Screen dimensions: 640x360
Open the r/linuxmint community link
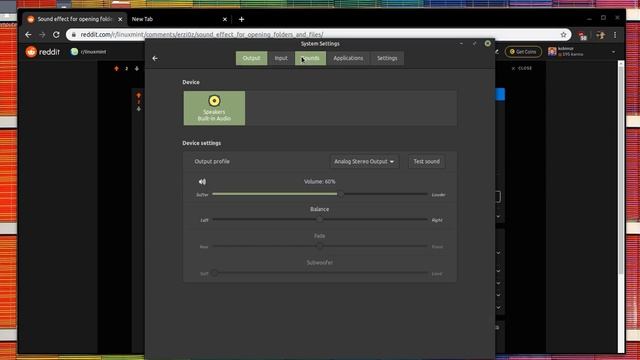[89, 52]
